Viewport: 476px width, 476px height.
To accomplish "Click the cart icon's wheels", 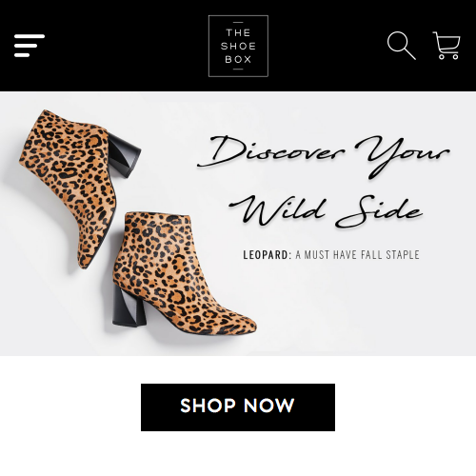I will click(448, 57).
